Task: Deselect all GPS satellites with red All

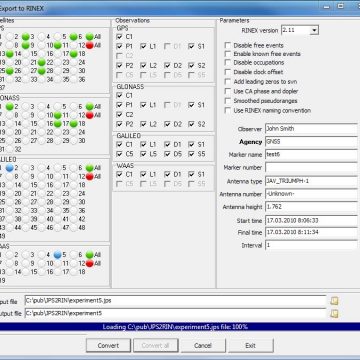Action: tap(90, 45)
